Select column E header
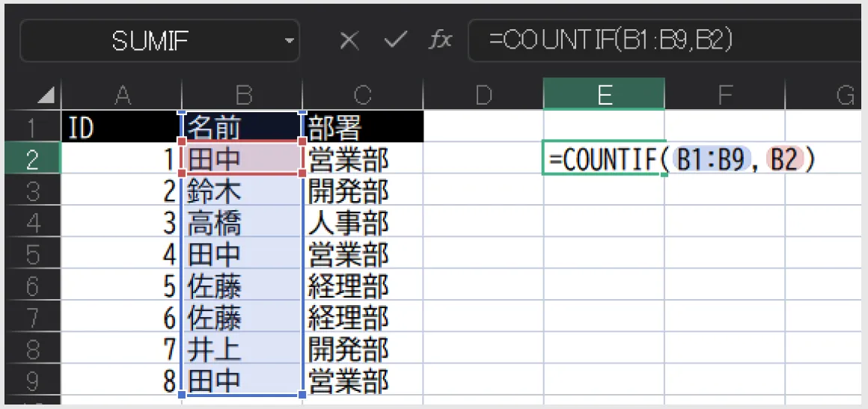The image size is (868, 409). pyautogui.click(x=604, y=94)
